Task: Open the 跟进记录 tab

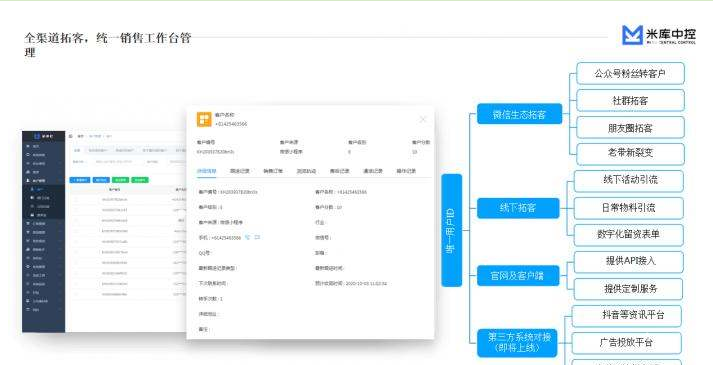Action: click(x=240, y=171)
